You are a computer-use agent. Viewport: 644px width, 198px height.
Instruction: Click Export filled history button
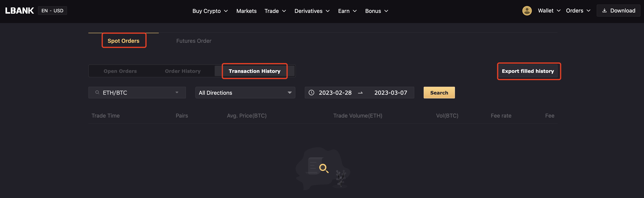(x=528, y=71)
